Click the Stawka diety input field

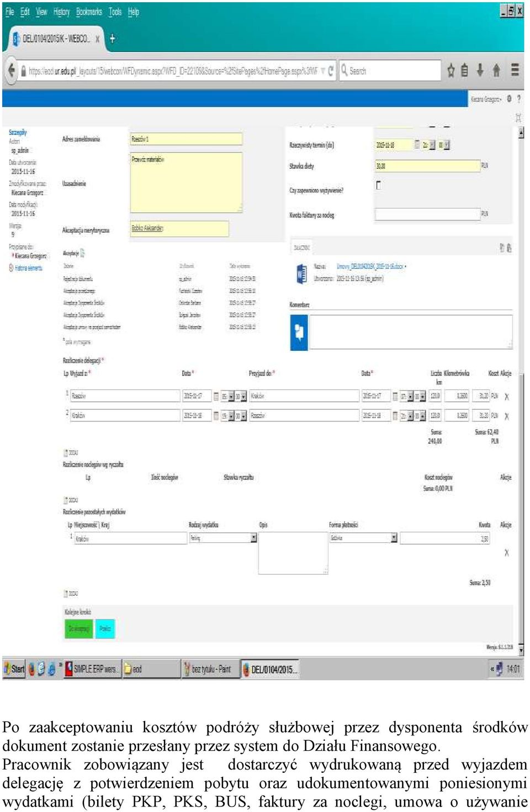[427, 166]
